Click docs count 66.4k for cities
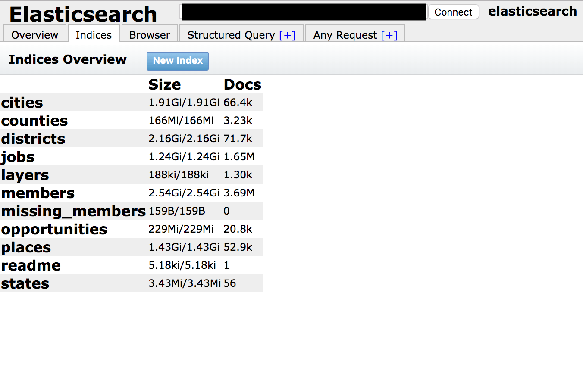 click(x=238, y=103)
